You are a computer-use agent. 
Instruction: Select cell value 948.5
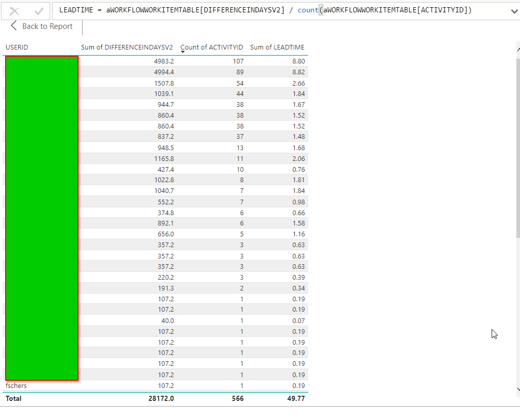(166, 148)
